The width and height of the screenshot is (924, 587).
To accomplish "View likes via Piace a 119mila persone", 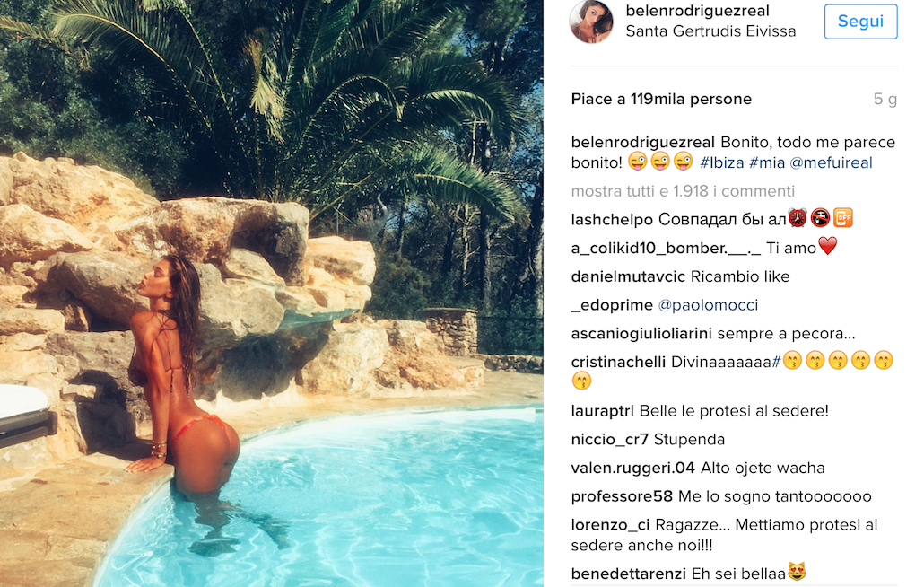I will [661, 99].
